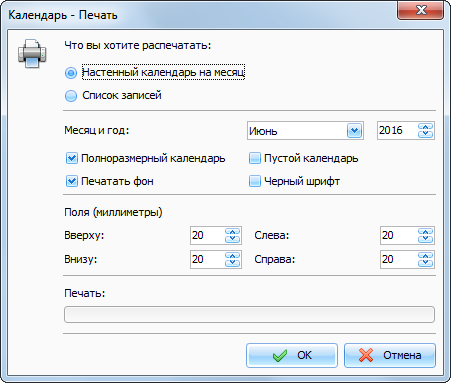
Task: Decrease the "Слева" margin value
Action: [425, 239]
